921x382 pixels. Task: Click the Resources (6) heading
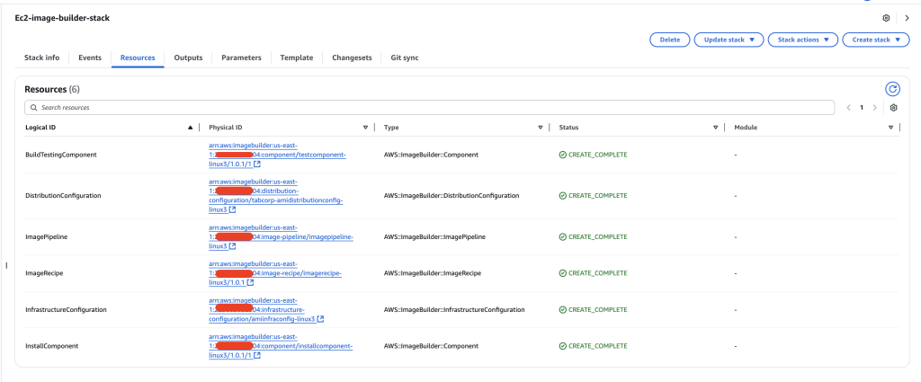[52, 89]
